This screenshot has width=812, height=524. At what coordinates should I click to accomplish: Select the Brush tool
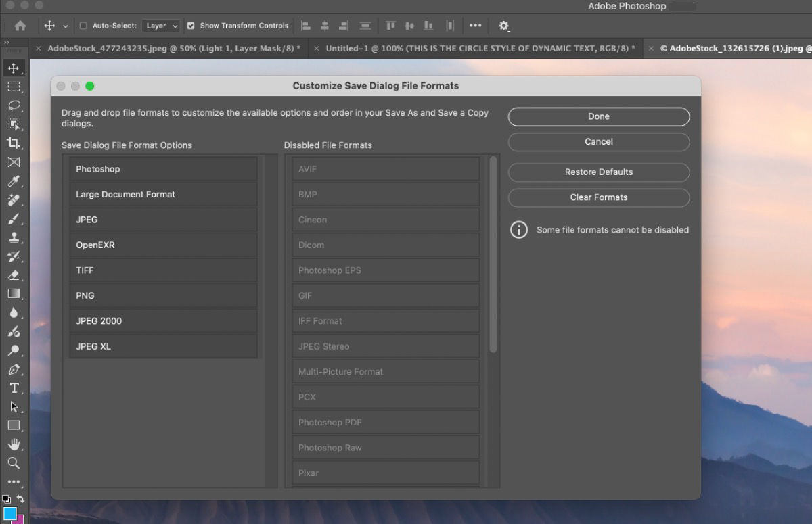[x=14, y=219]
